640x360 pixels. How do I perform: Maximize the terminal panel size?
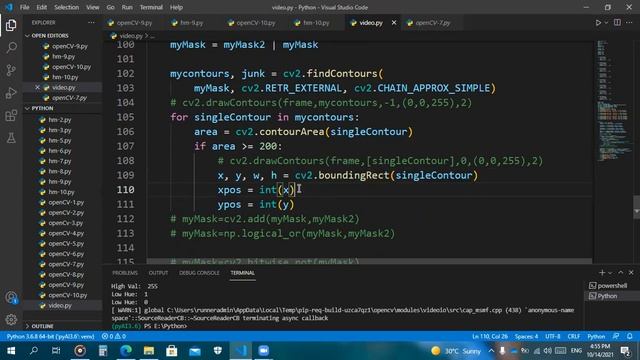pos(621,273)
